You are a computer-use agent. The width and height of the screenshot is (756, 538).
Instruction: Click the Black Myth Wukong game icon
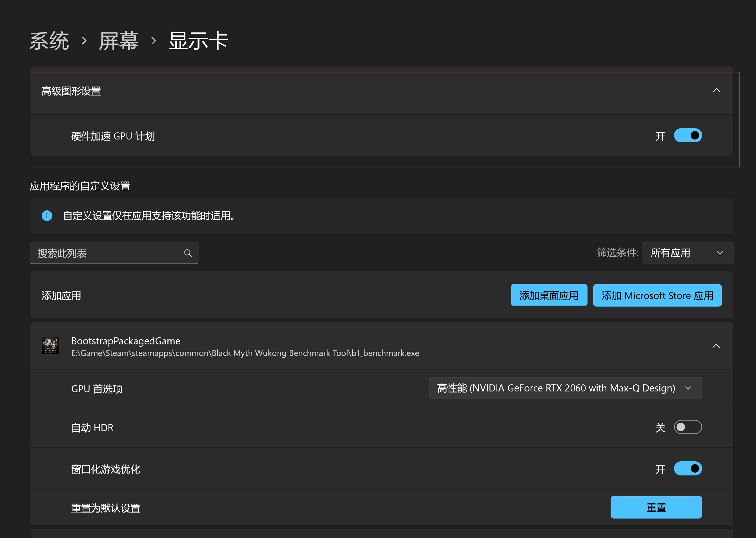50,346
